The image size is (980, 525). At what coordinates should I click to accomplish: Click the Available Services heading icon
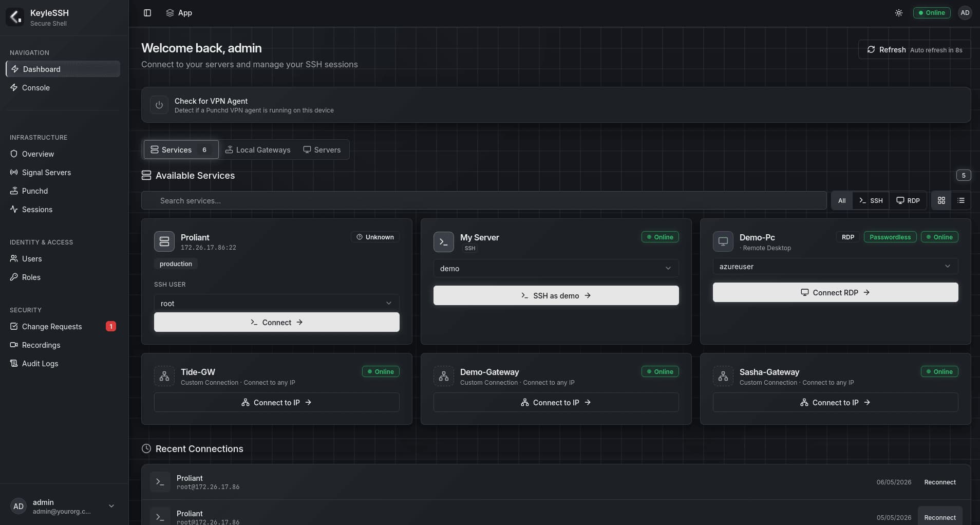[146, 175]
